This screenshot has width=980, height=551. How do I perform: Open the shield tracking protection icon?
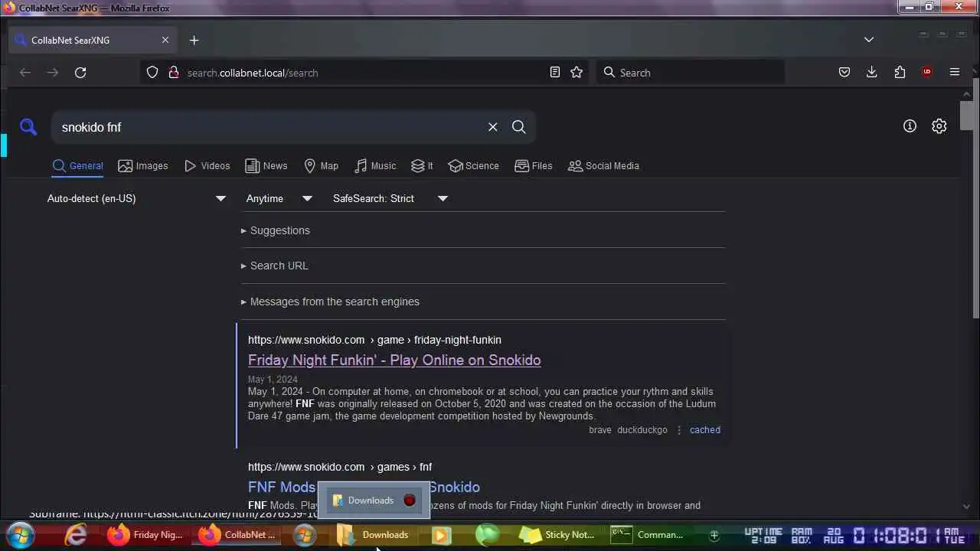point(152,72)
